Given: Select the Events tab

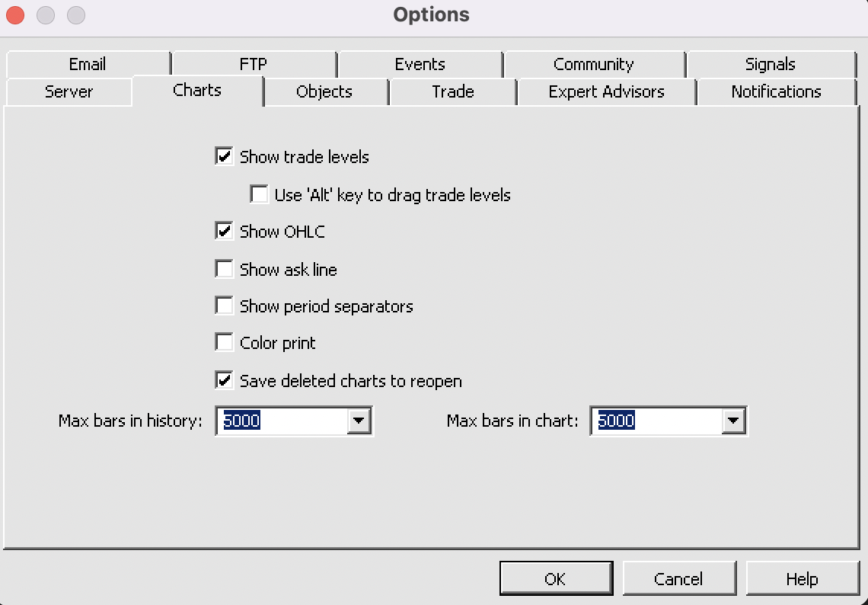Looking at the screenshot, I should [x=420, y=65].
